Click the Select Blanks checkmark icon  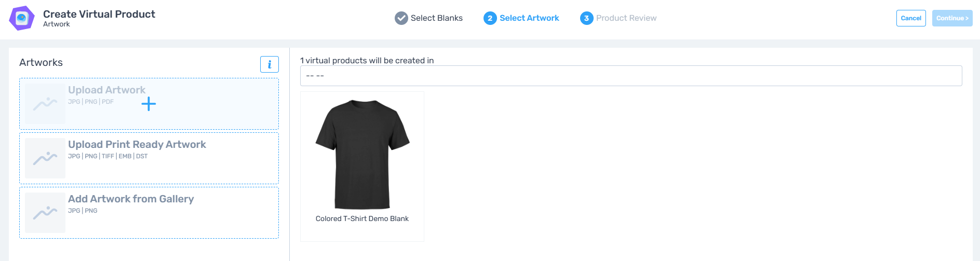click(401, 18)
